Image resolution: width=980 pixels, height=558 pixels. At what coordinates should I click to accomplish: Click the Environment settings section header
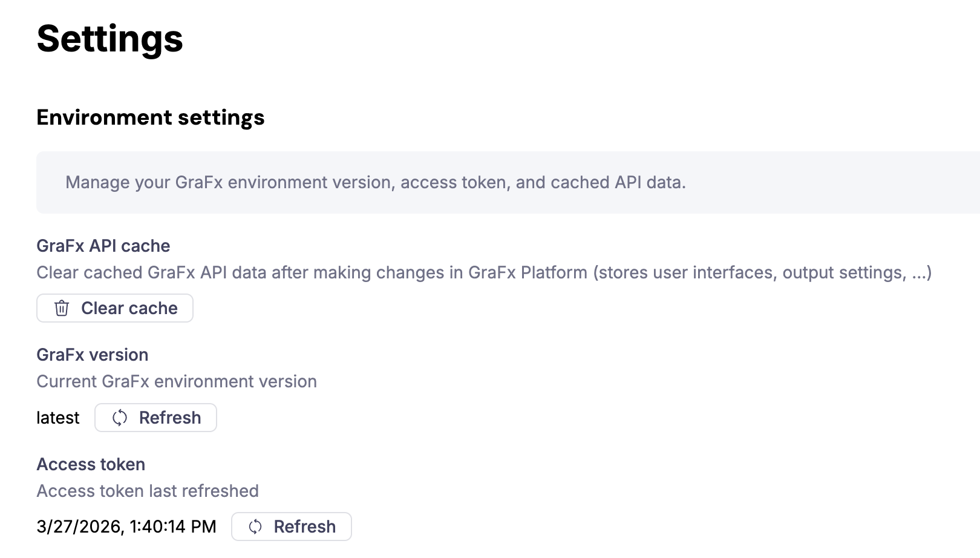(x=151, y=117)
